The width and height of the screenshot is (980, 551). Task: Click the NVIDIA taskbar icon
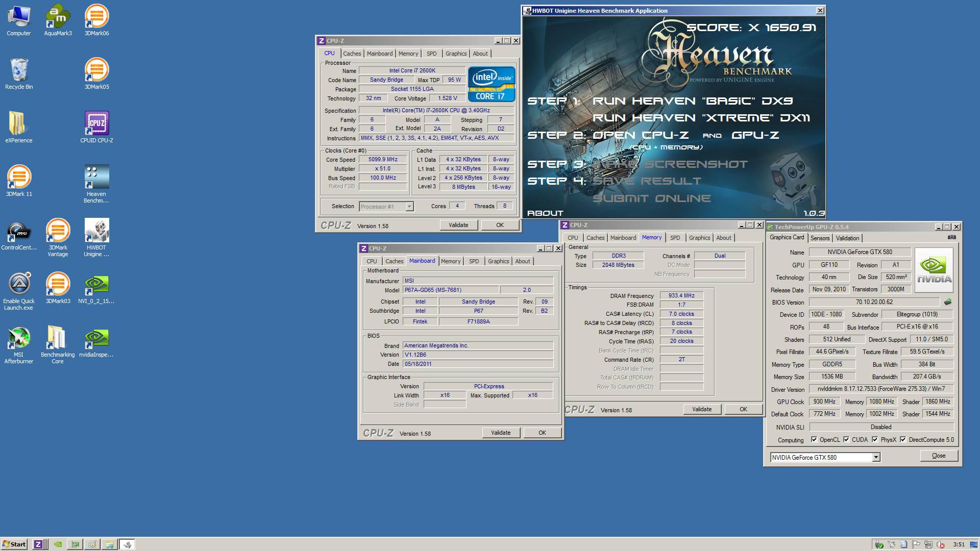tap(58, 544)
